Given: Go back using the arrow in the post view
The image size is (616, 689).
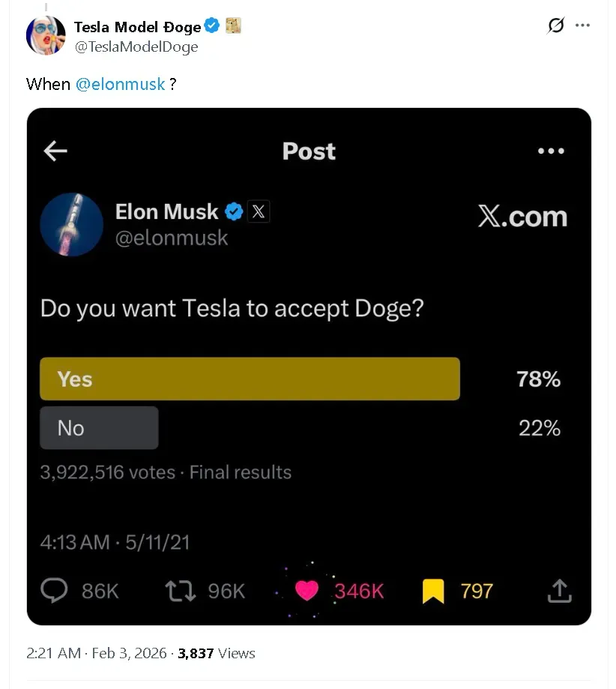Looking at the screenshot, I should point(55,151).
